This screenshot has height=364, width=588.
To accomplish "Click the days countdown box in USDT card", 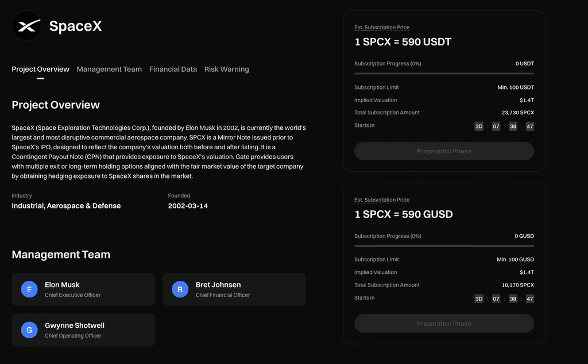I will [479, 126].
